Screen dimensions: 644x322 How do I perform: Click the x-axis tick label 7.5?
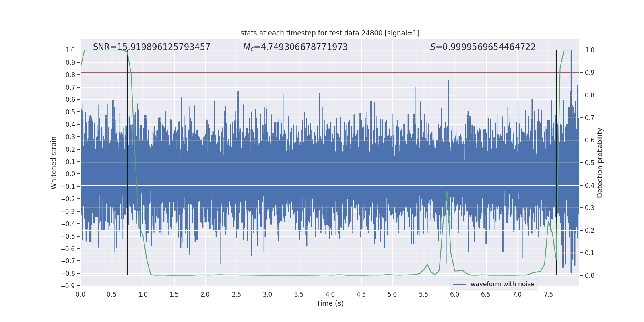pos(548,295)
